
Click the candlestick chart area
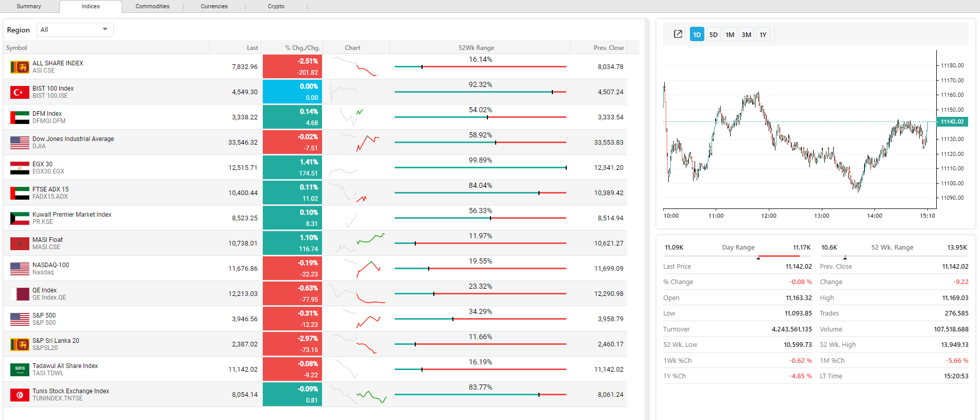coord(799,130)
